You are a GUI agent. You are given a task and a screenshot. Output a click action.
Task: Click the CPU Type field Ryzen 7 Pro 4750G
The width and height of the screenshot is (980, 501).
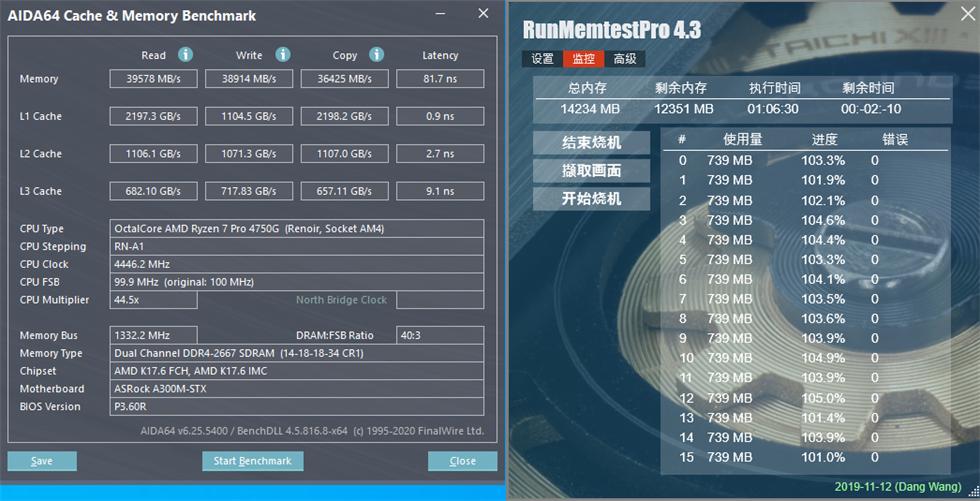pos(296,229)
